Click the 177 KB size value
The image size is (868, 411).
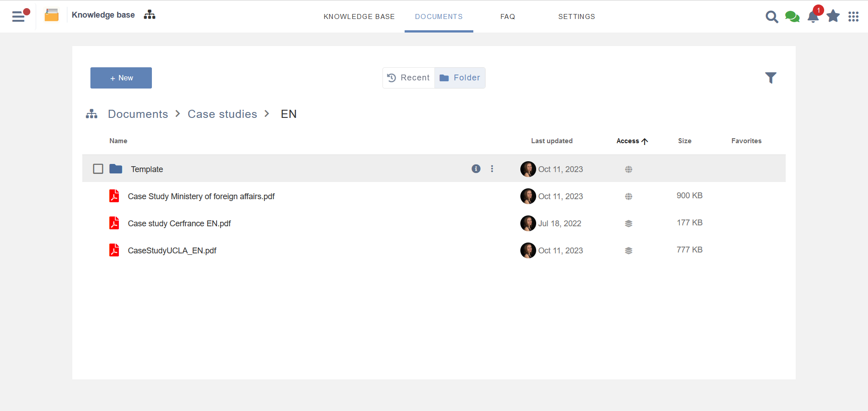[x=689, y=223]
